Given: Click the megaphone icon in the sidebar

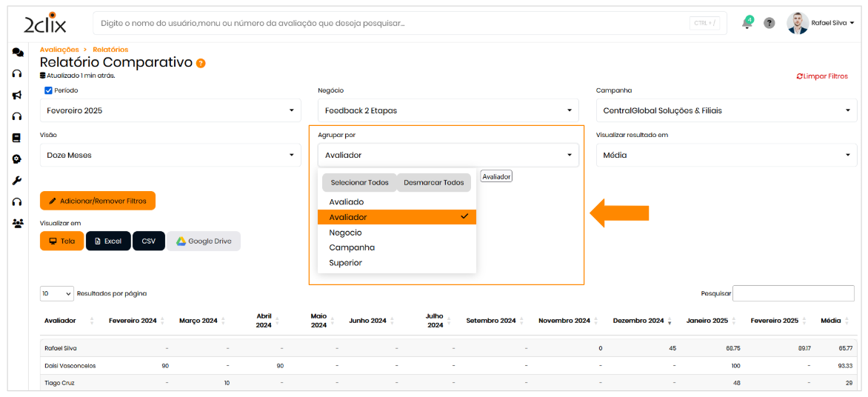Looking at the screenshot, I should 17,95.
